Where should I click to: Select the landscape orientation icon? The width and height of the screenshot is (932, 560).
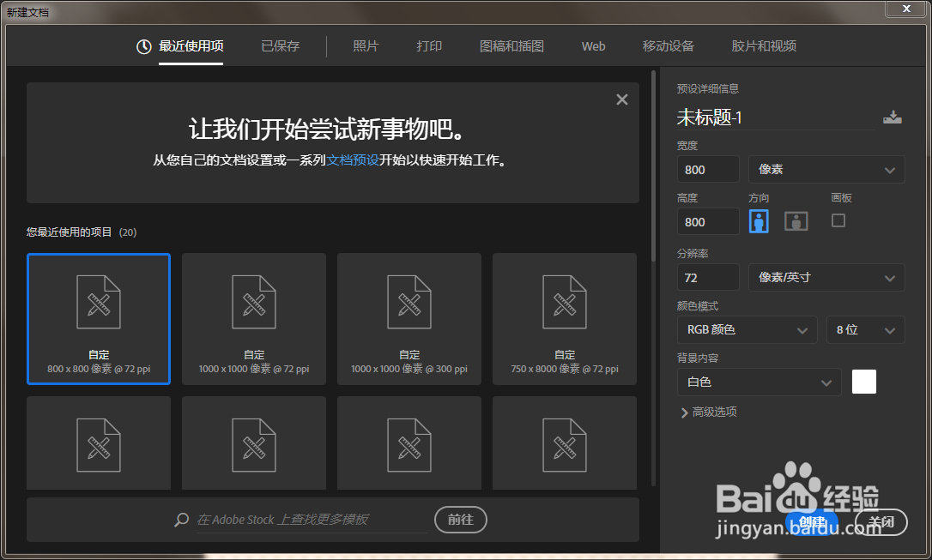796,220
